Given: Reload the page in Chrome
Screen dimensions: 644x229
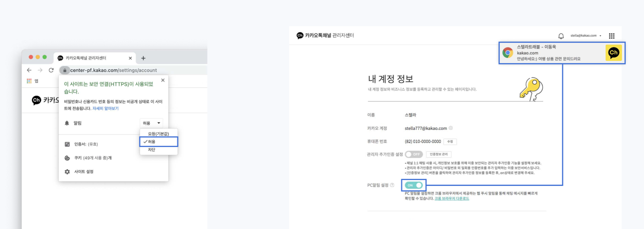Looking at the screenshot, I should point(51,70).
